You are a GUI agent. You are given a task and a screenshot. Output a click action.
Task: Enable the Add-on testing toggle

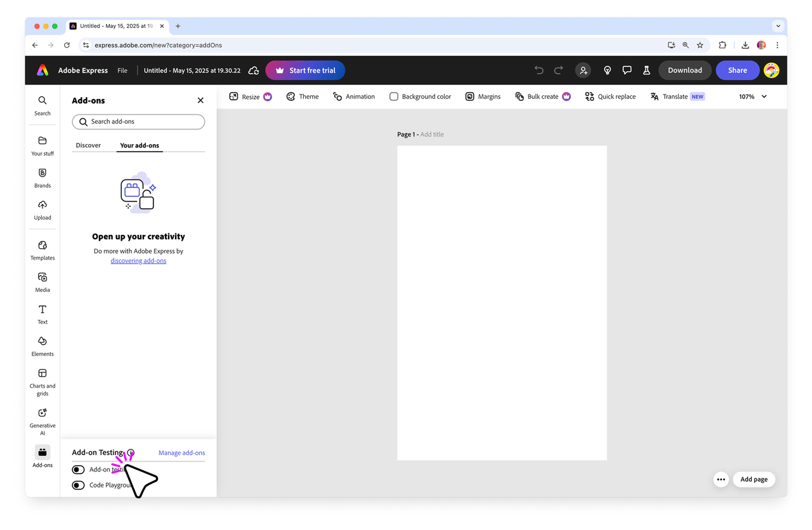click(79, 470)
